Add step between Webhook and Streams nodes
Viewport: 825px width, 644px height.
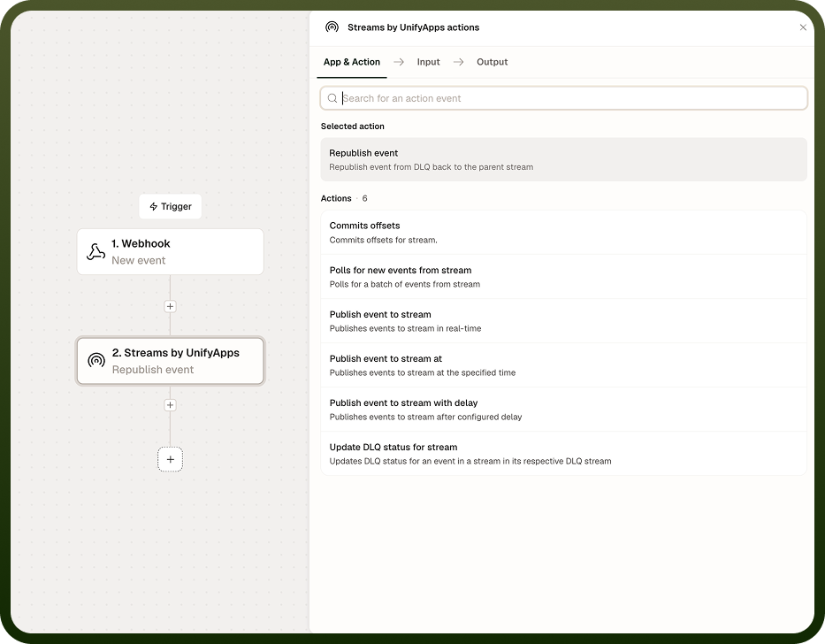tap(170, 306)
